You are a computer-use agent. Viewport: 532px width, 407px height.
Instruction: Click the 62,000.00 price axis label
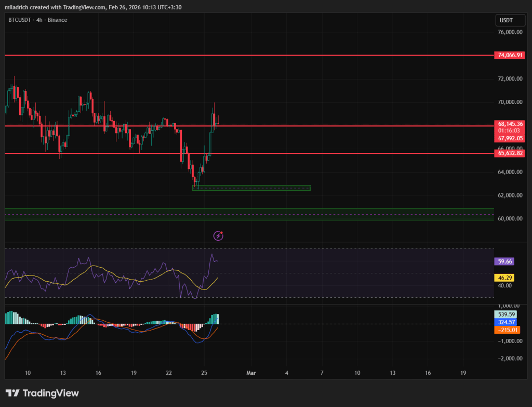tap(510, 195)
